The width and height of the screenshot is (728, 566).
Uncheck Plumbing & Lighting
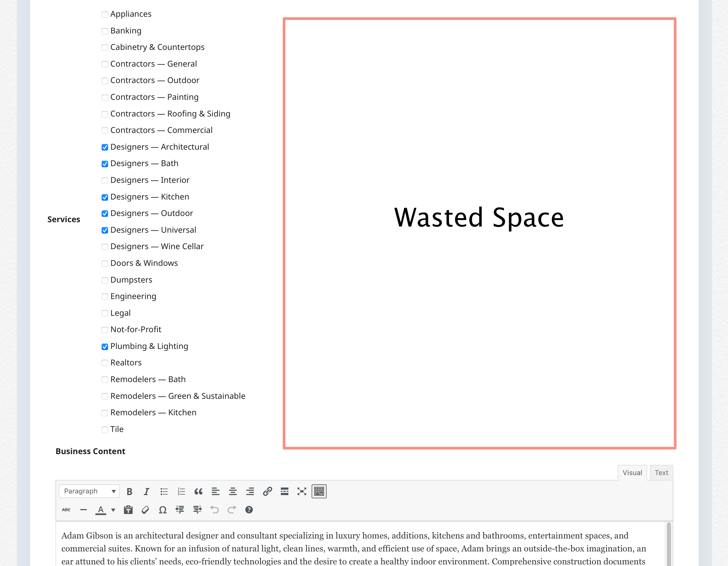[105, 347]
